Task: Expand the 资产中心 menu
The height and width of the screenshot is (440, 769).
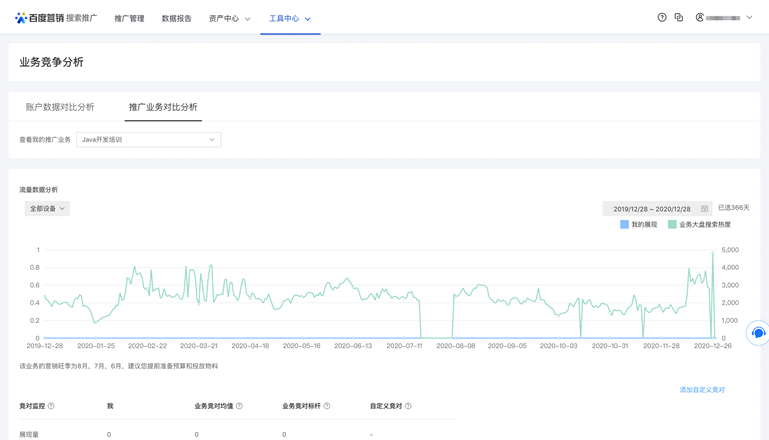Action: (x=229, y=19)
